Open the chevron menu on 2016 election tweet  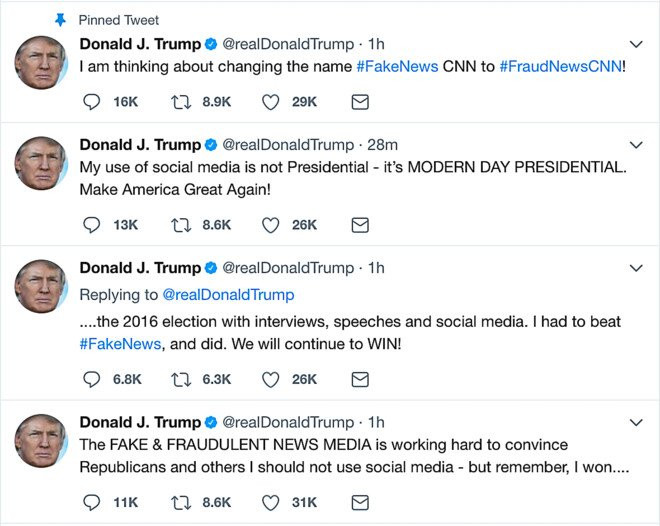[x=636, y=268]
